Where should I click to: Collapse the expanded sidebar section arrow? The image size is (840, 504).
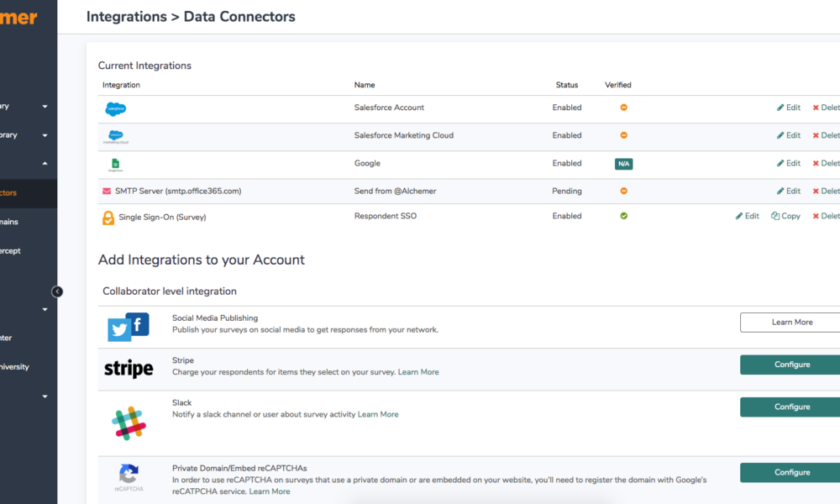(45, 163)
